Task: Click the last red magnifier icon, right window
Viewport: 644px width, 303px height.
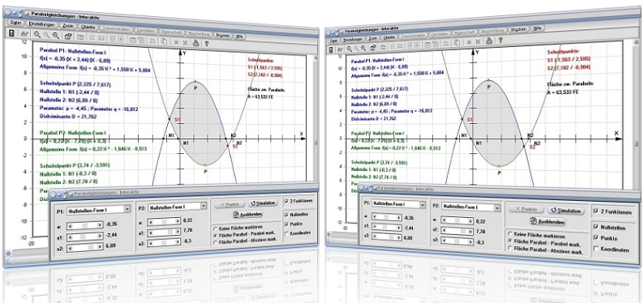Action: 363,48
